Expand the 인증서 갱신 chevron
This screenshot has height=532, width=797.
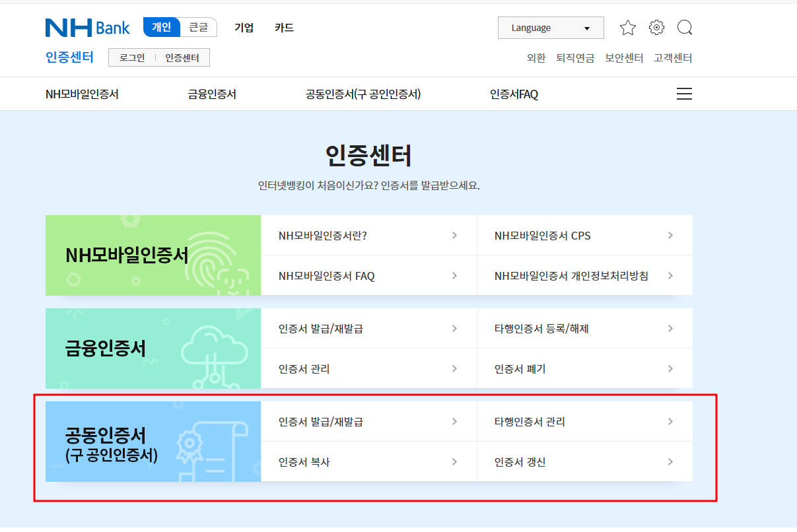tap(670, 462)
